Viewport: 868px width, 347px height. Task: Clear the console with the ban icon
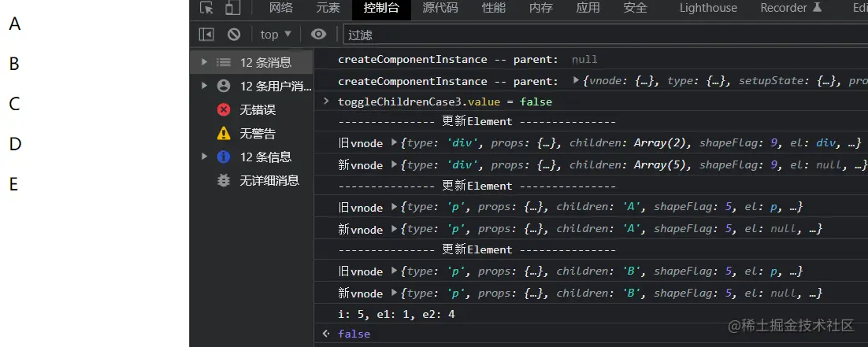coord(234,35)
